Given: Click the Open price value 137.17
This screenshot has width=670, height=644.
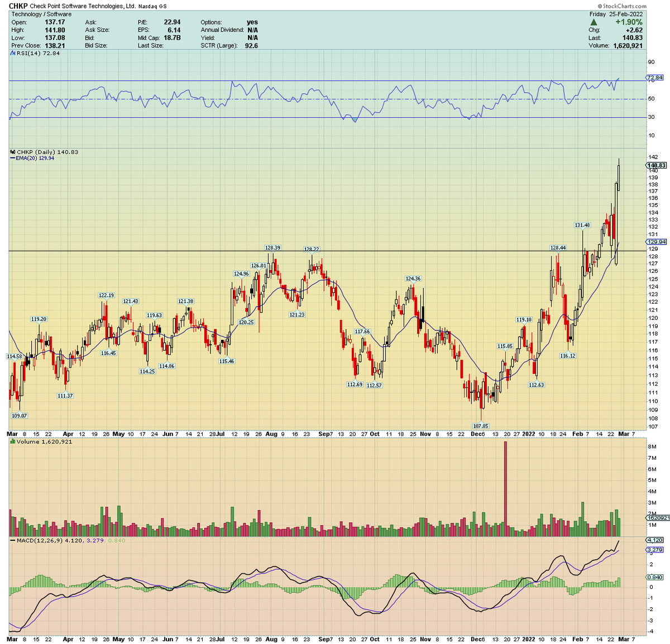Looking at the screenshot, I should pyautogui.click(x=55, y=22).
